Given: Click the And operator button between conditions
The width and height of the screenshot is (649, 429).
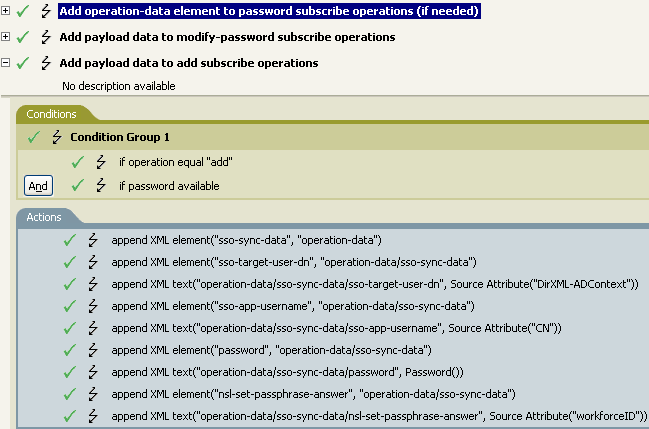Looking at the screenshot, I should pos(38,186).
